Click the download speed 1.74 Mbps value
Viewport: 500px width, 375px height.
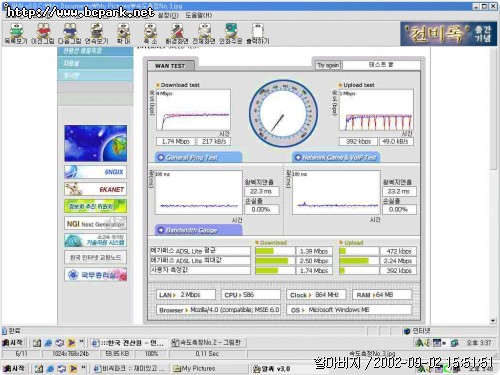pyautogui.click(x=176, y=141)
